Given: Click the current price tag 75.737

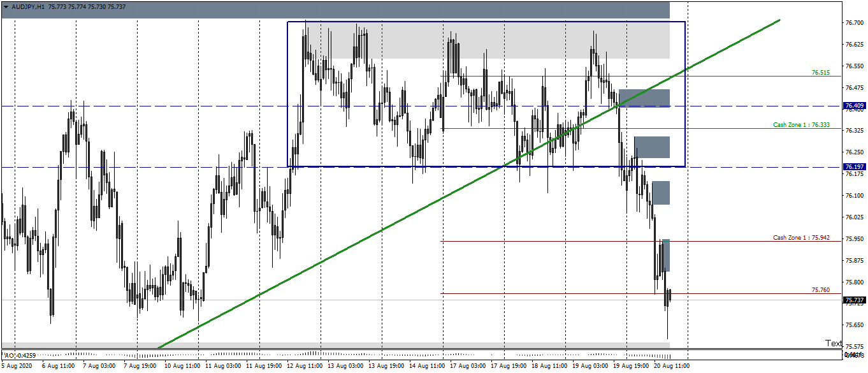Looking at the screenshot, I should [x=853, y=300].
